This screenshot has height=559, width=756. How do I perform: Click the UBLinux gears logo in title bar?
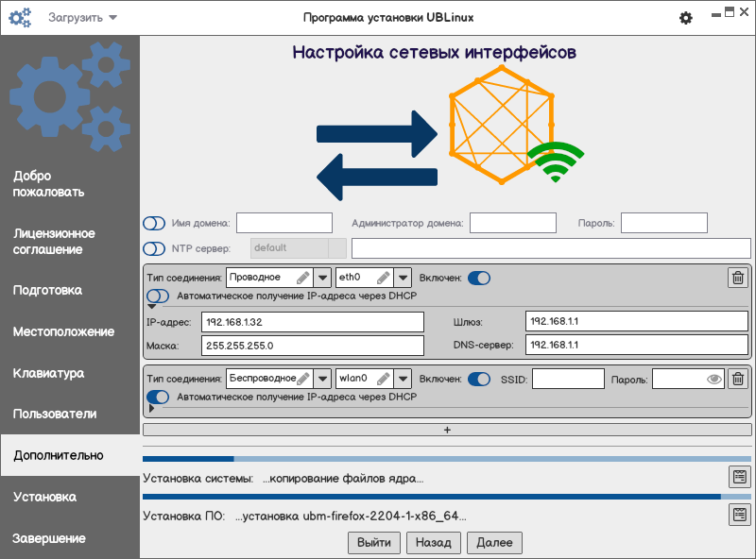[20, 17]
